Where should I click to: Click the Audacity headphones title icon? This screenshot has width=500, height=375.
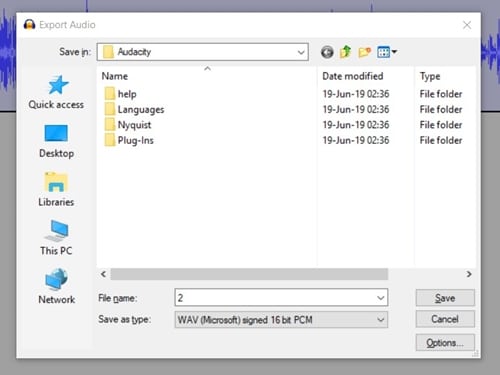(x=29, y=25)
